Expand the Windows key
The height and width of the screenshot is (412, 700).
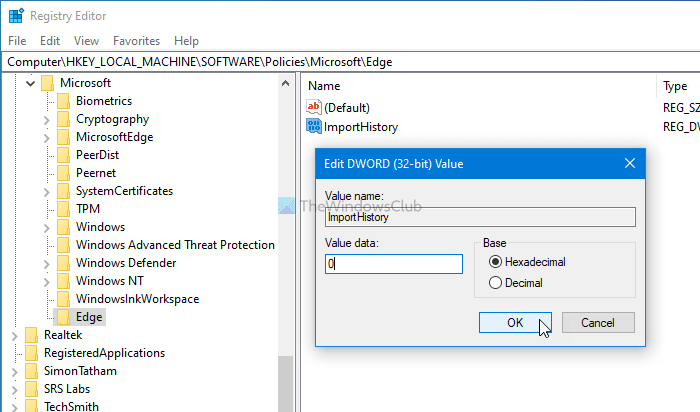46,228
